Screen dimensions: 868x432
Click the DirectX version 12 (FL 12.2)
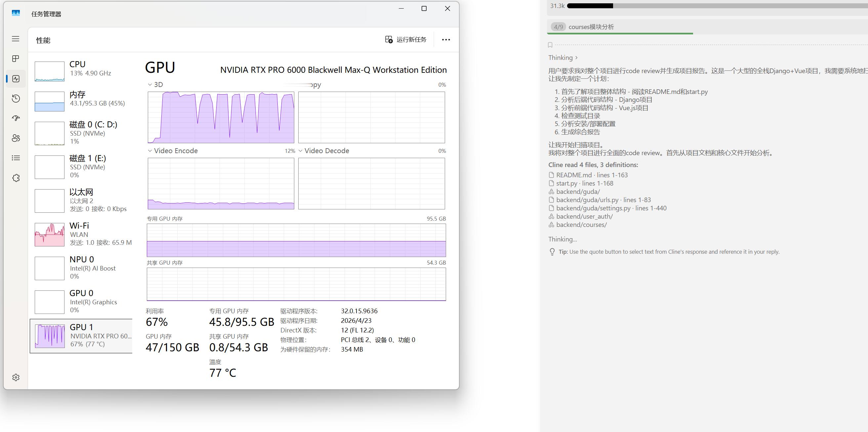[357, 330]
